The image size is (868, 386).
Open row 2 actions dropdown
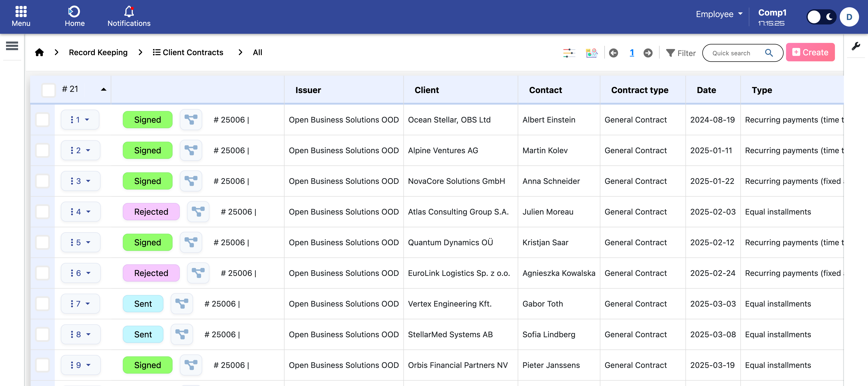click(80, 150)
